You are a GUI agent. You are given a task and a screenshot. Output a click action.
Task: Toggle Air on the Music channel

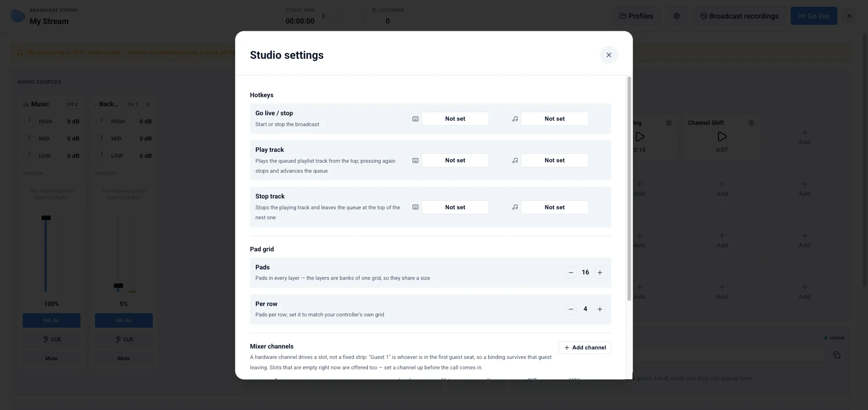click(52, 320)
